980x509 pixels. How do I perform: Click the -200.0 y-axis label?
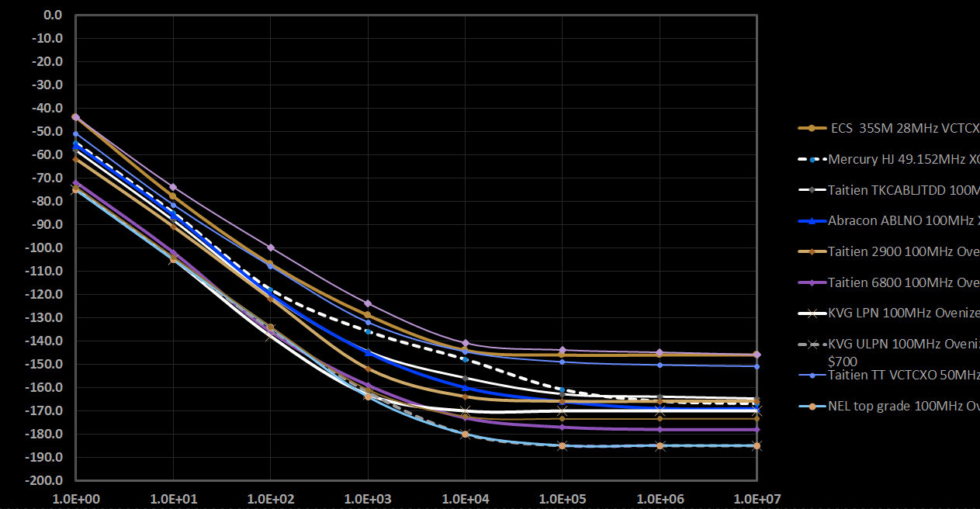pyautogui.click(x=46, y=480)
